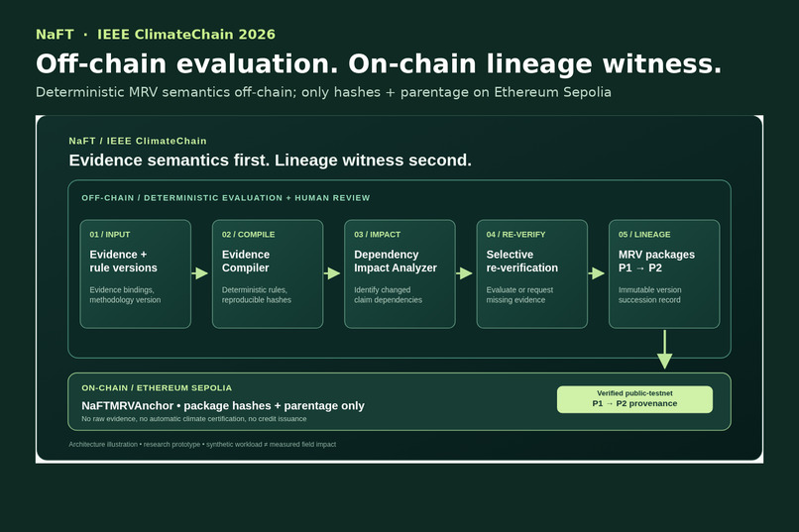Click the 'NaFT / IEEE ClimateChain' label inside the diagram
799x532 pixels.
(x=138, y=141)
